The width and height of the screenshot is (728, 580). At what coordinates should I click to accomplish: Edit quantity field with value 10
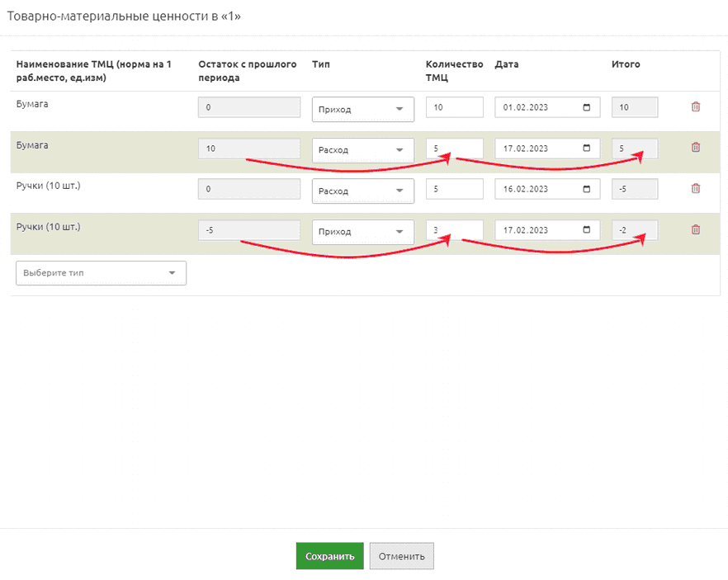[x=455, y=107]
